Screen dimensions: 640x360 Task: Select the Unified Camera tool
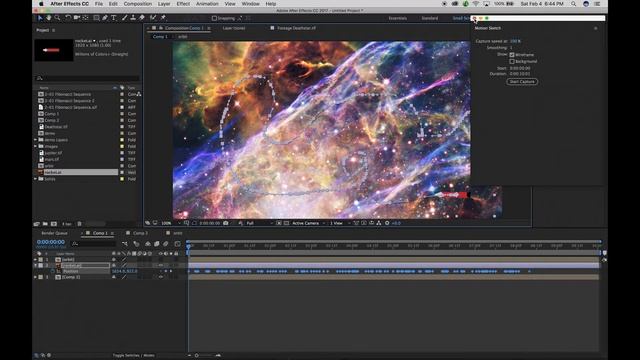click(77, 18)
